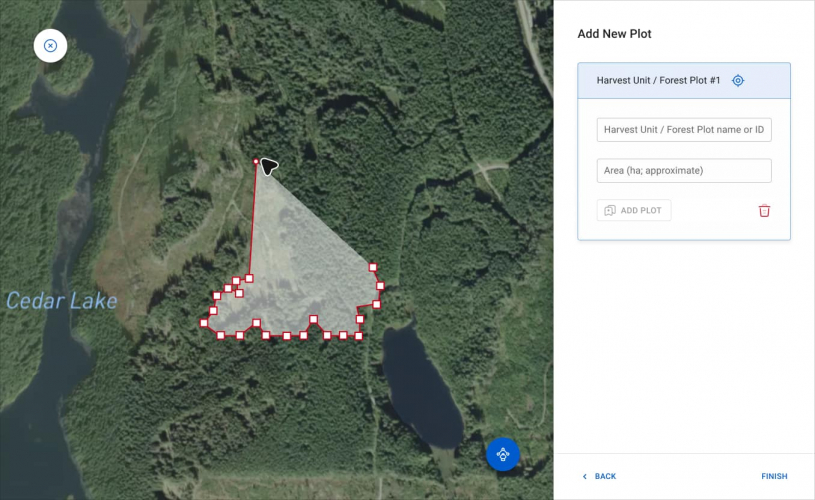Focus the Harvest Unit / Forest Plot name field

pyautogui.click(x=683, y=130)
